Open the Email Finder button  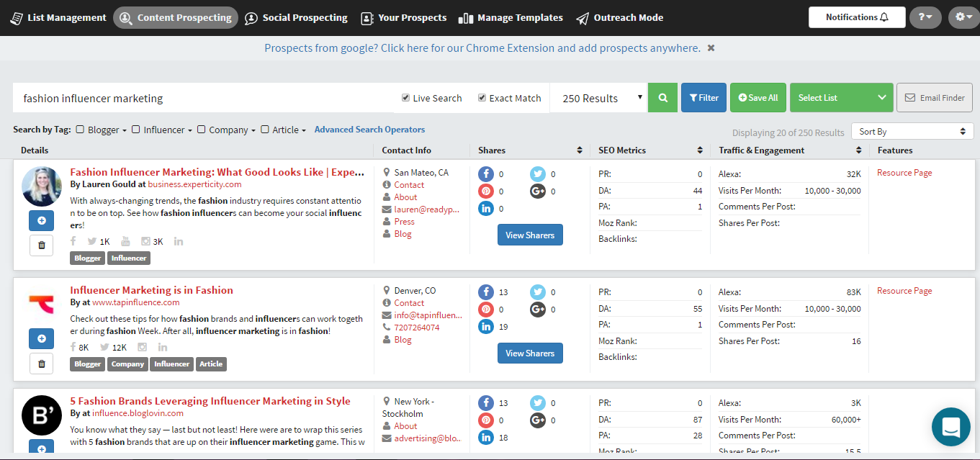pyautogui.click(x=935, y=98)
